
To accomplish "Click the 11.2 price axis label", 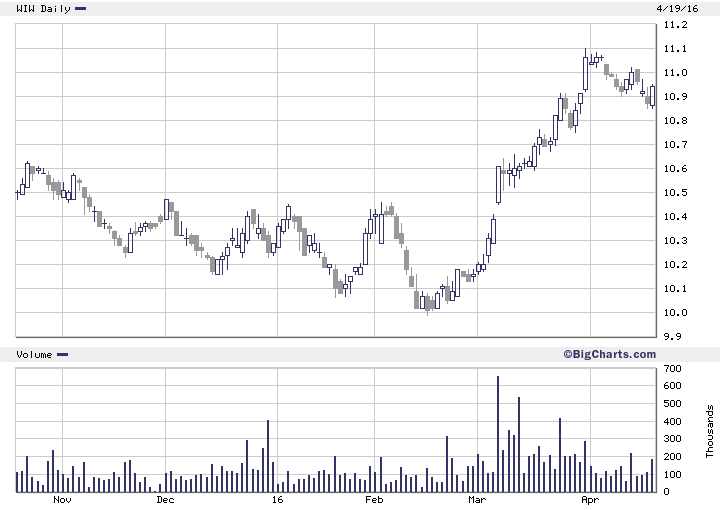I will coord(675,25).
